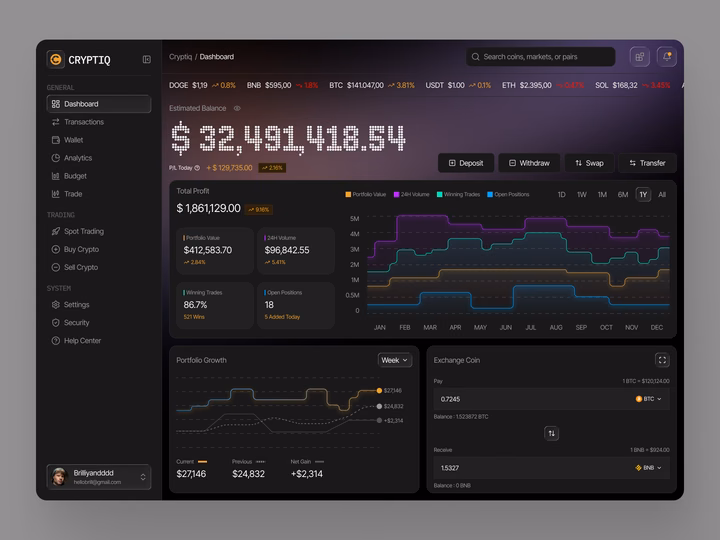Click the Wallet icon in sidebar
This screenshot has height=540, width=720.
(x=56, y=140)
